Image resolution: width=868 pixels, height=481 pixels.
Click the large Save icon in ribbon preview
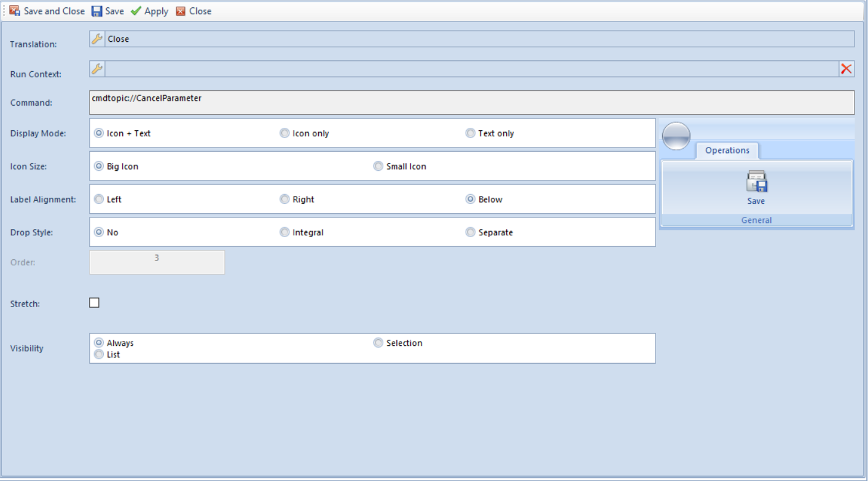(756, 182)
